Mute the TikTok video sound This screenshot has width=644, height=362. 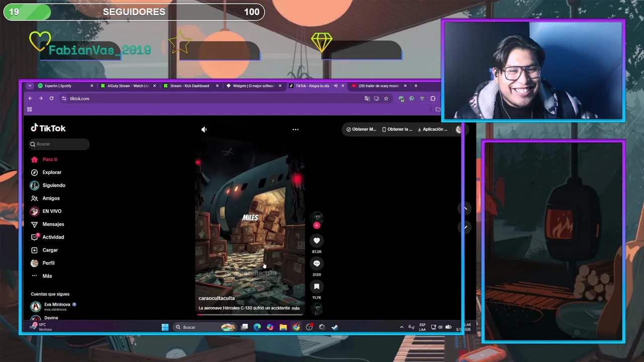pos(204,129)
